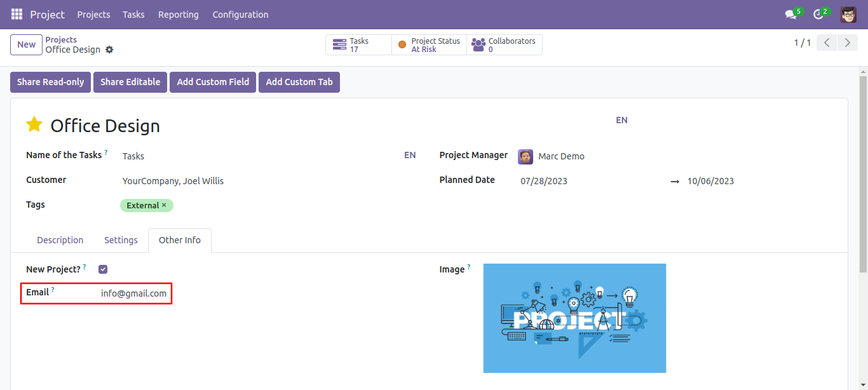
Task: Click Share Read-only button
Action: pos(50,82)
